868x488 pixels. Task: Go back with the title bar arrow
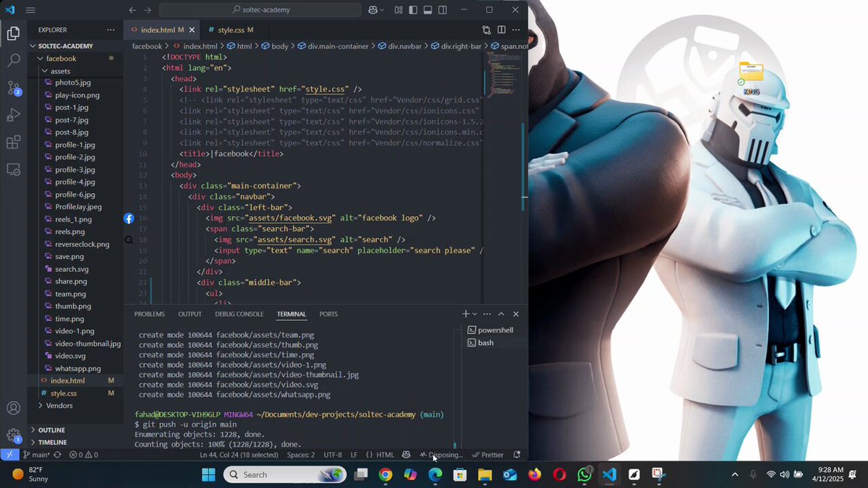(132, 10)
